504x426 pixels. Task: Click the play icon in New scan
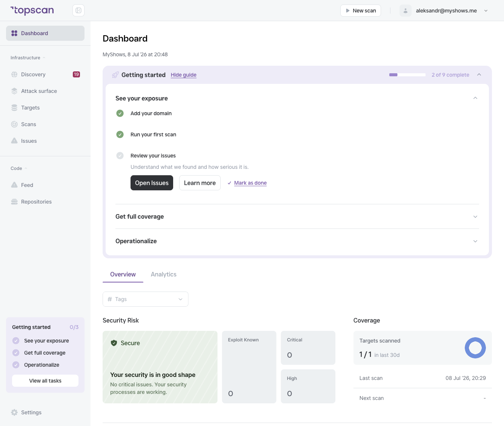coord(348,11)
